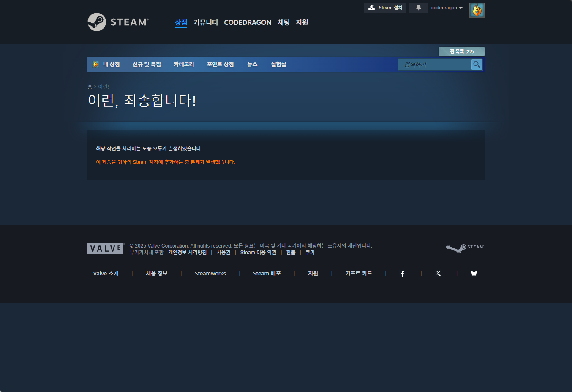This screenshot has width=572, height=392.
Task: Open the 지원 link in the footer
Action: coord(313,274)
